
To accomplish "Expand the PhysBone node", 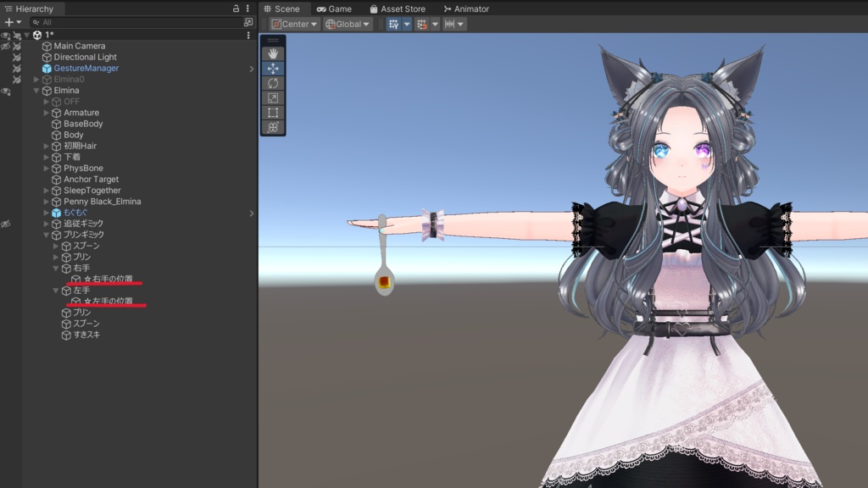I will pos(46,169).
